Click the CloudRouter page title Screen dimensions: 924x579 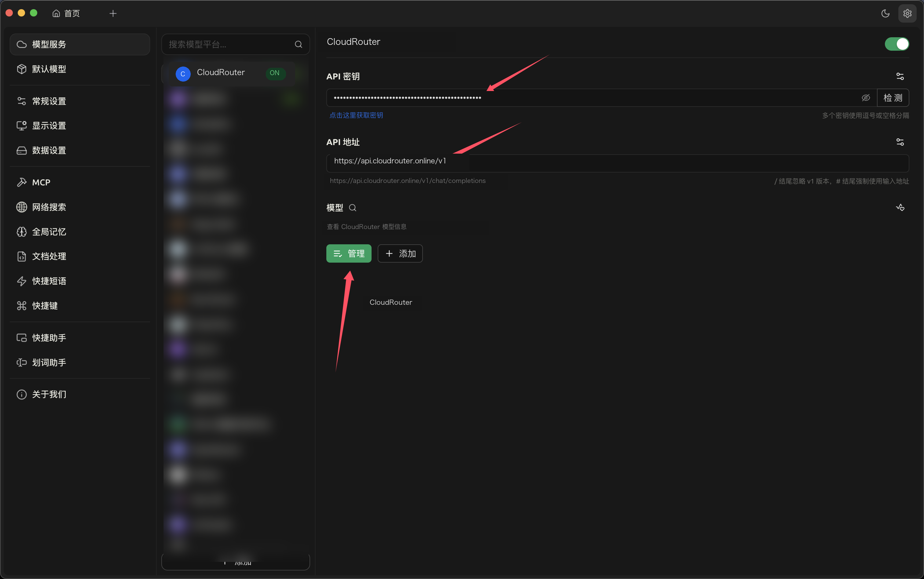(353, 42)
